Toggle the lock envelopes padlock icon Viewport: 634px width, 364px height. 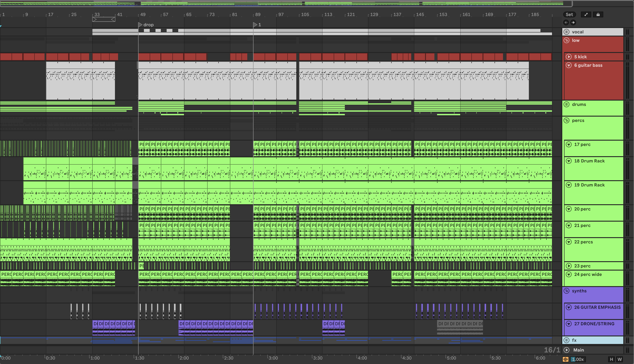[x=598, y=14]
